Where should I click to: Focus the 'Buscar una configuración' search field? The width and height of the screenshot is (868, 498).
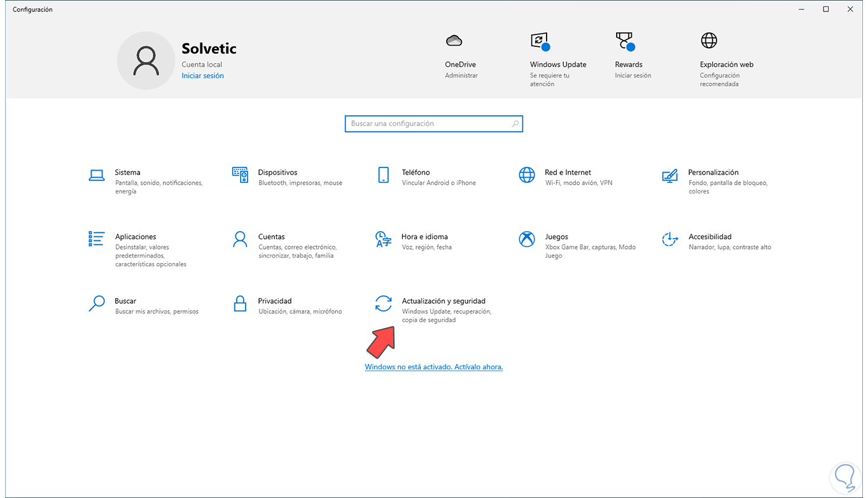click(x=433, y=124)
